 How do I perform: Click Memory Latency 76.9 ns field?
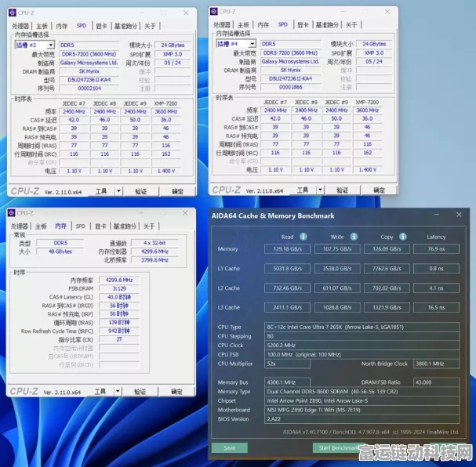point(436,249)
